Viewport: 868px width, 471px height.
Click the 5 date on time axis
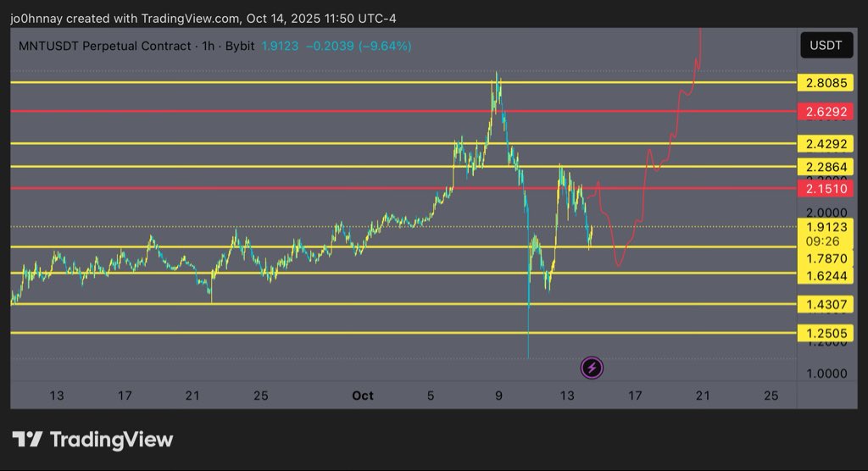[431, 396]
